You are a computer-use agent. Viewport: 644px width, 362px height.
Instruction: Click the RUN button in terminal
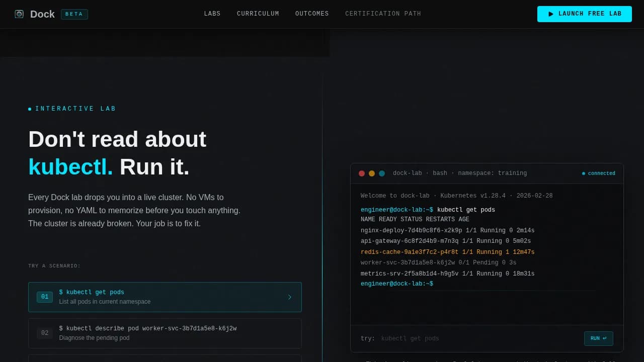pos(599,338)
